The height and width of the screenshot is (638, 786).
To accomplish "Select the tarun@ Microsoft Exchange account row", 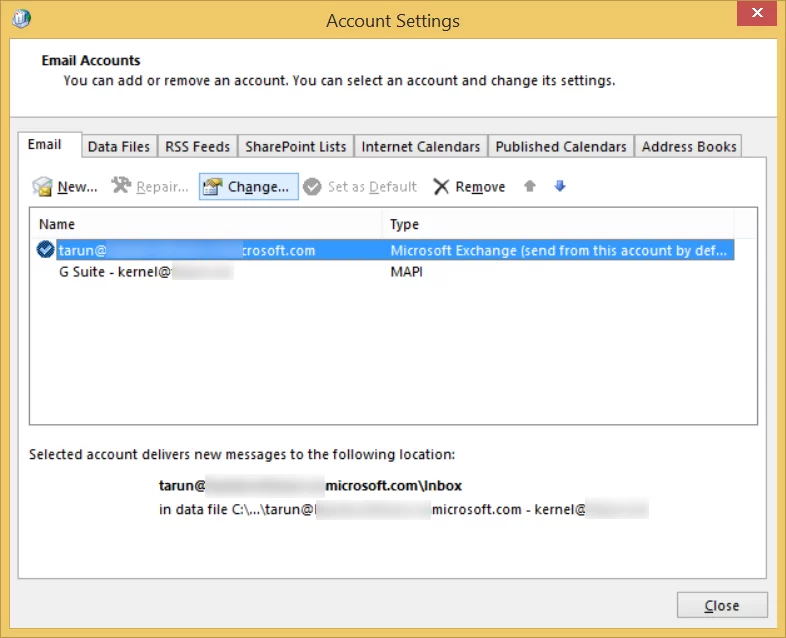I will click(x=386, y=250).
